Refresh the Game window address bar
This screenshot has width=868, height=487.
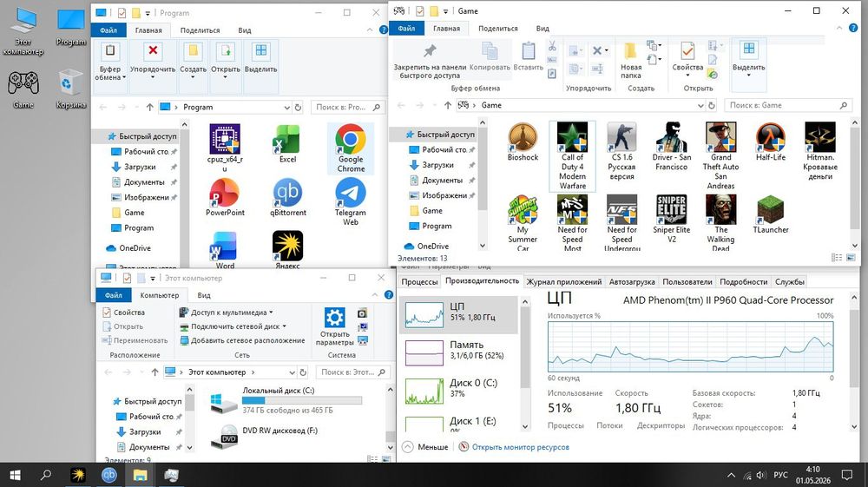(712, 105)
